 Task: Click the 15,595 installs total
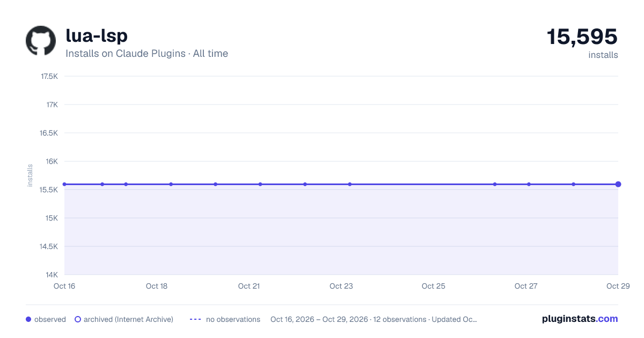point(582,36)
